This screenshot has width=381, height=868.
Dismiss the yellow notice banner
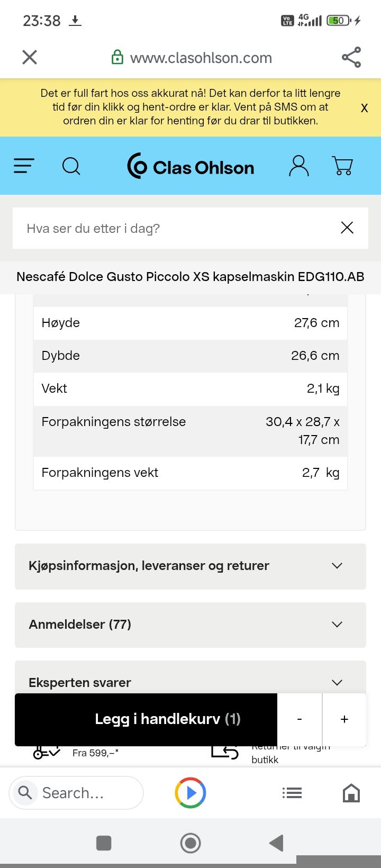pyautogui.click(x=364, y=108)
